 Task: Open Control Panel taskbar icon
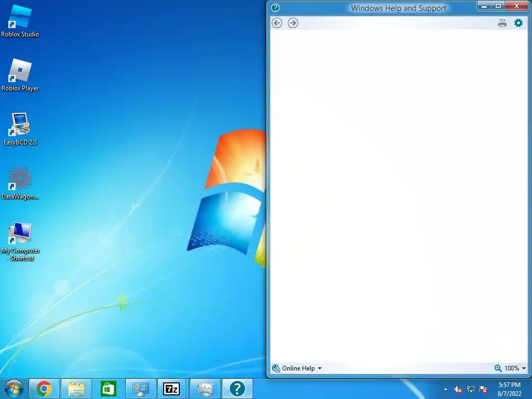pos(140,389)
